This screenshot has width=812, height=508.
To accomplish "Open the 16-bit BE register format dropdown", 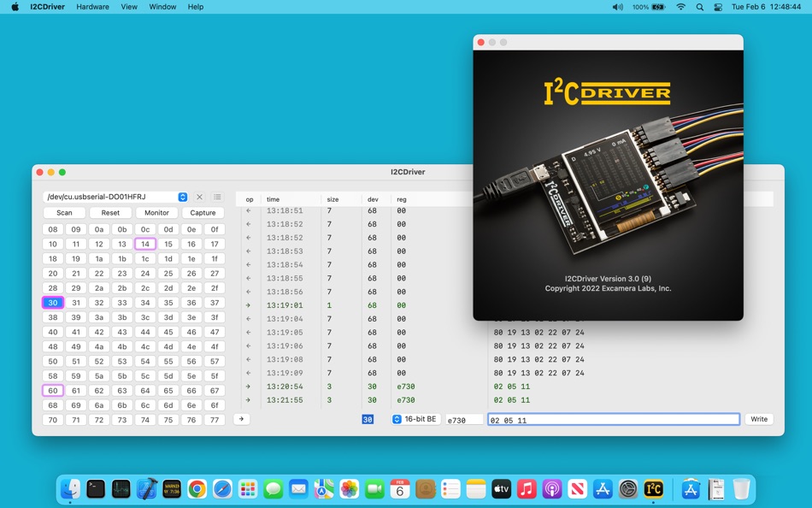I will pos(415,419).
